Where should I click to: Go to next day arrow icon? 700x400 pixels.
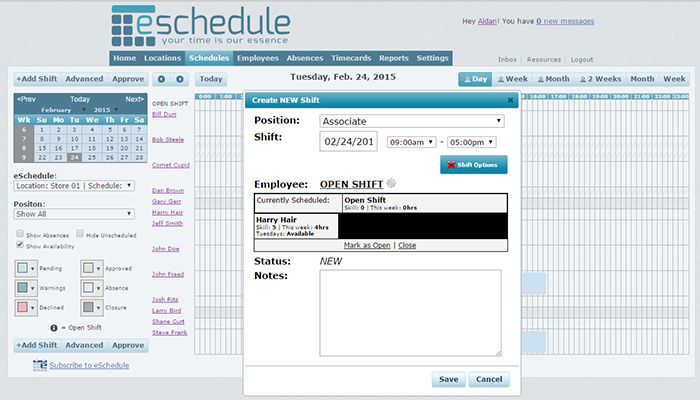click(179, 79)
